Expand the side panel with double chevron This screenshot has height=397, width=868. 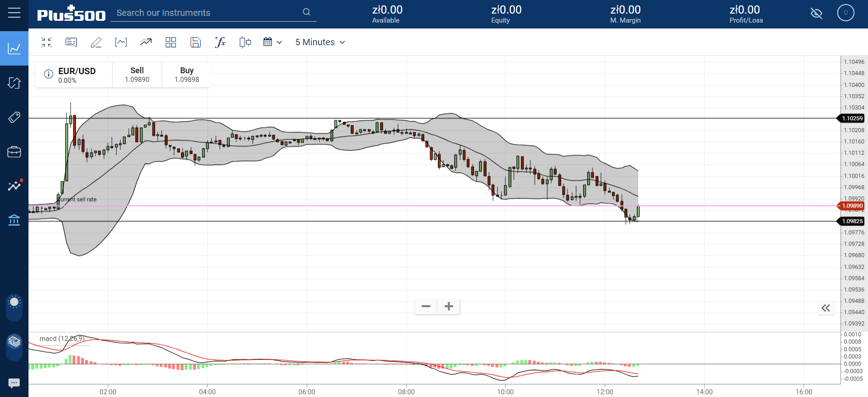(x=826, y=308)
